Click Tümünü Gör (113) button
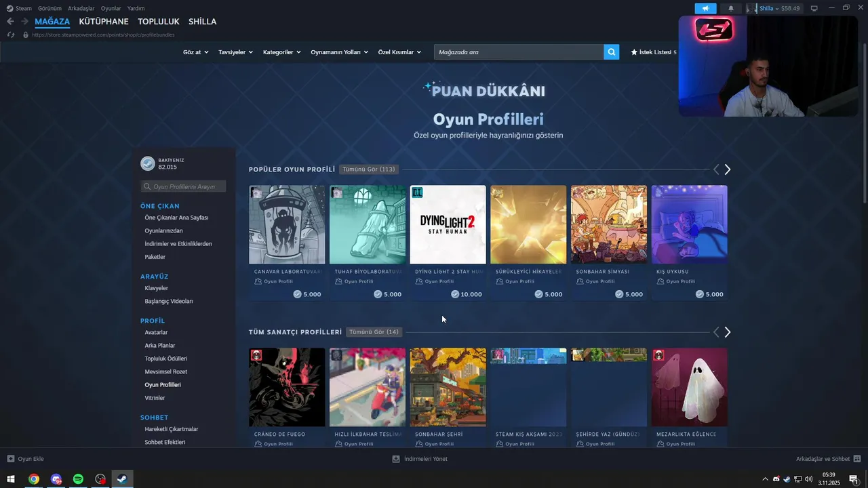868x488 pixels. coord(368,169)
